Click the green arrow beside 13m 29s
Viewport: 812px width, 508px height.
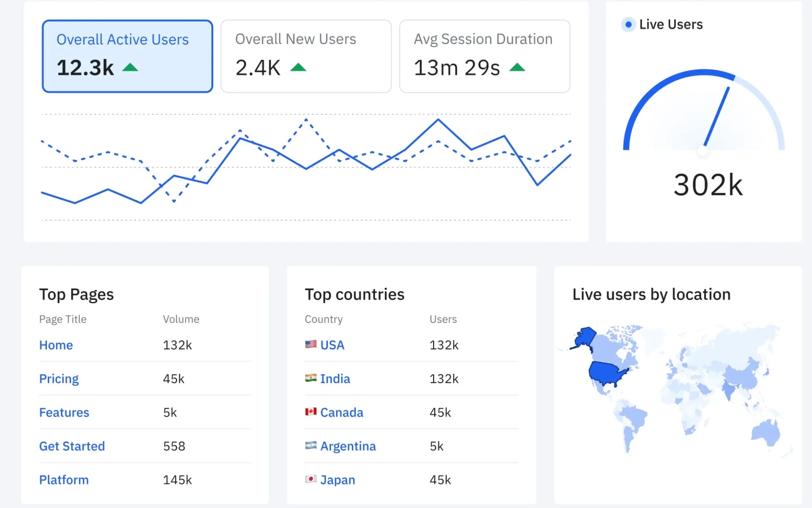518,67
